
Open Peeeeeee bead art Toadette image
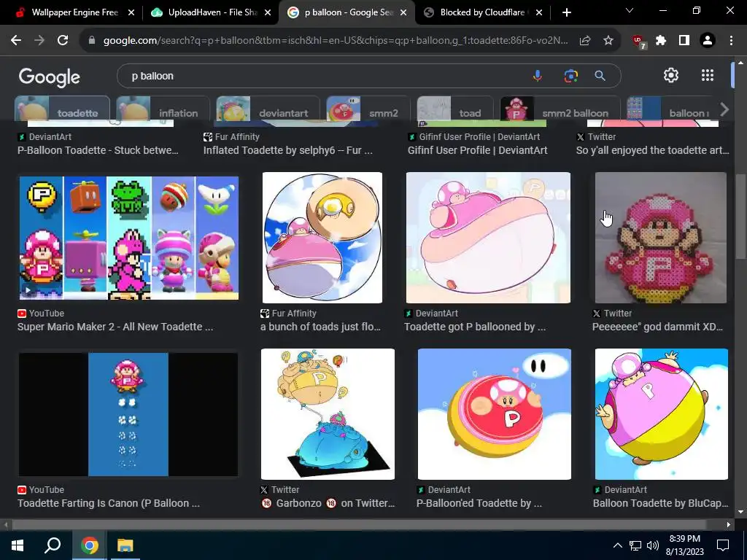click(661, 238)
